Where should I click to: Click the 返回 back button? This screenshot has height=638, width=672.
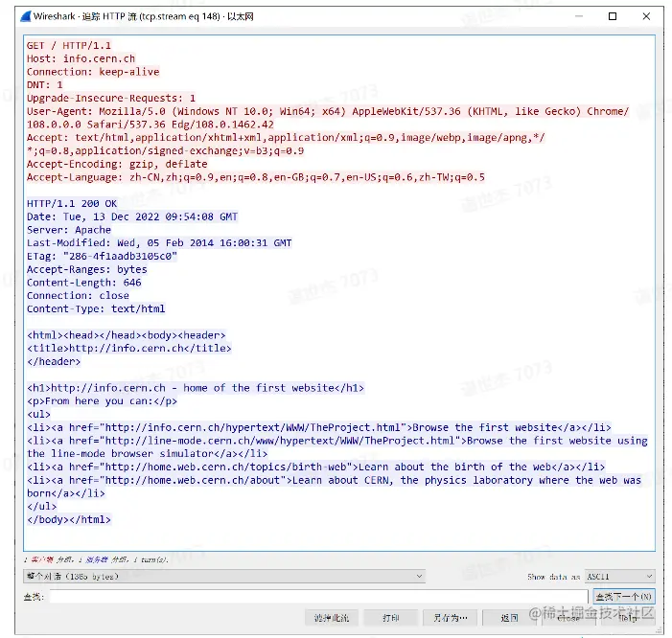[509, 618]
